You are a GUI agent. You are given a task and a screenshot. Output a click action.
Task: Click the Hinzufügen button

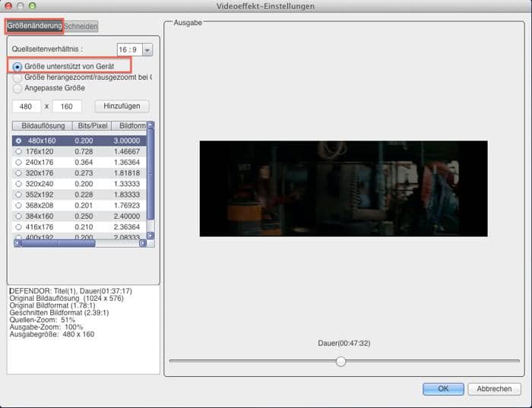click(122, 106)
